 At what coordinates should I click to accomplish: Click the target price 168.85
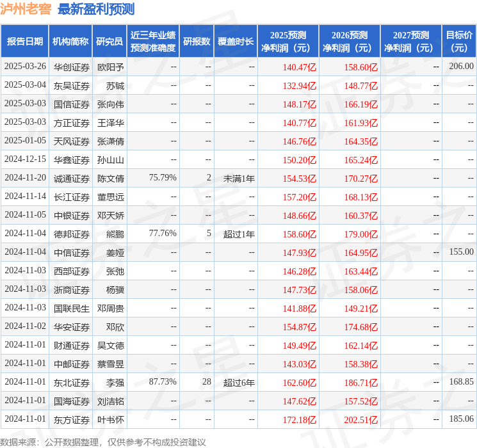(x=461, y=381)
